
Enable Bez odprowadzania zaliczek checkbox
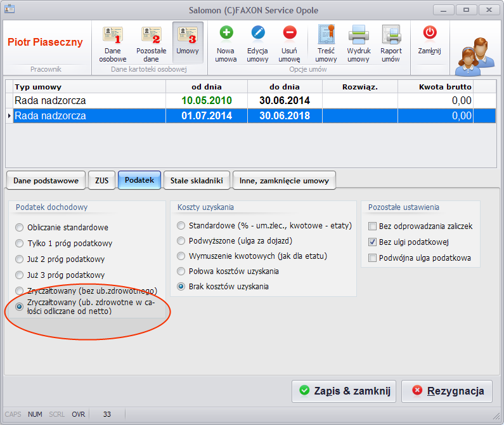tap(372, 226)
